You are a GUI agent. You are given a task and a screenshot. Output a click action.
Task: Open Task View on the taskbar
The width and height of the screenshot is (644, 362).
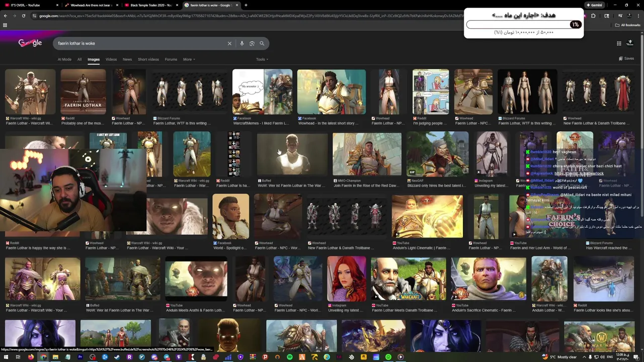(x=18, y=357)
